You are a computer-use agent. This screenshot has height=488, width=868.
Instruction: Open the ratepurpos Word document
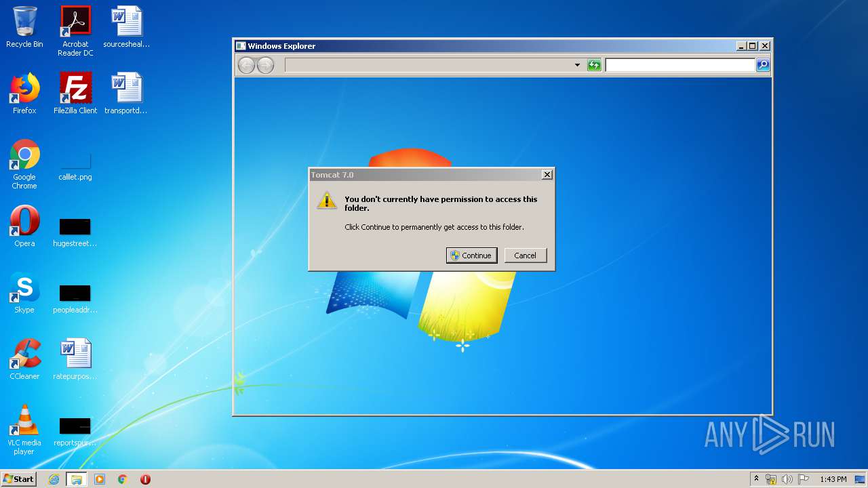point(75,359)
